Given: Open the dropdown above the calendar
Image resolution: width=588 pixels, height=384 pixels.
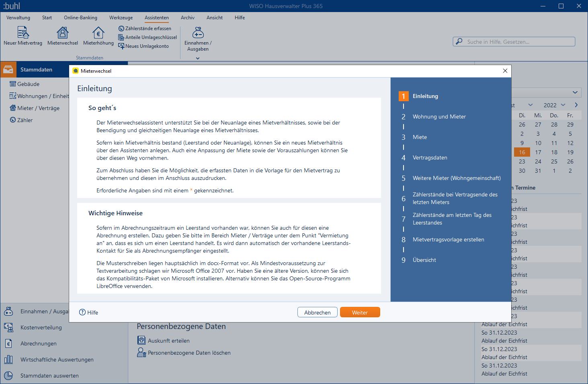Looking at the screenshot, I should pos(575,92).
